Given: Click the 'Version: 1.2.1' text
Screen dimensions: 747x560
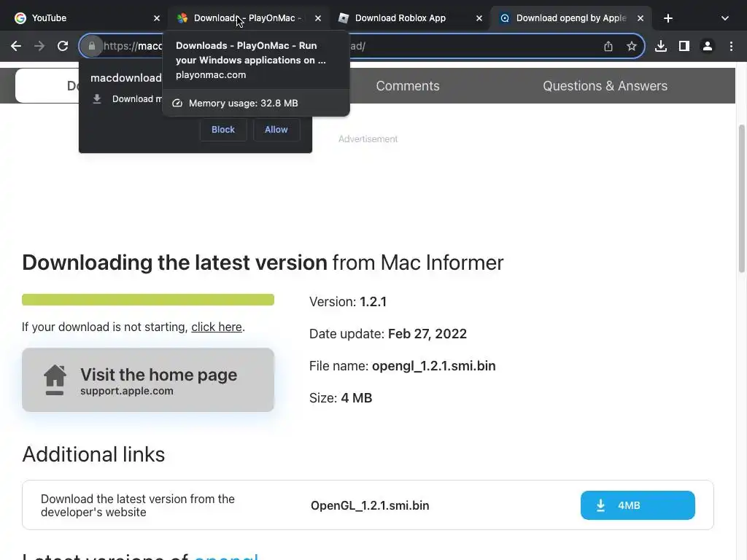Looking at the screenshot, I should [x=348, y=302].
